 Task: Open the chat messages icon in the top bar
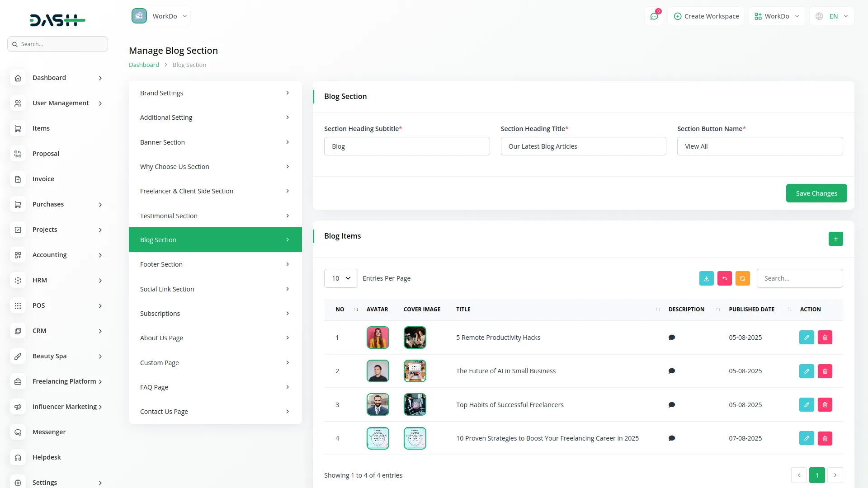[654, 16]
